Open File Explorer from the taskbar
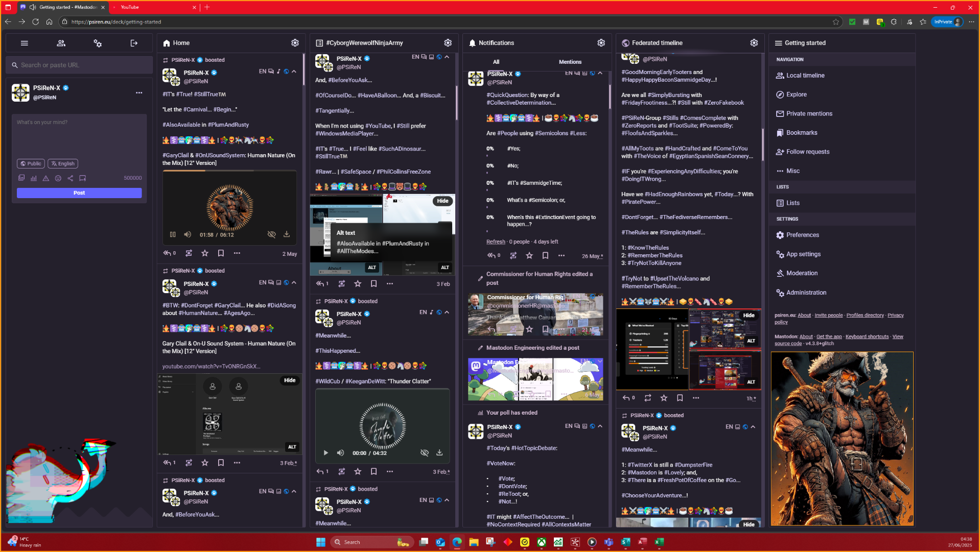Viewport: 980px width, 552px height. [x=474, y=542]
